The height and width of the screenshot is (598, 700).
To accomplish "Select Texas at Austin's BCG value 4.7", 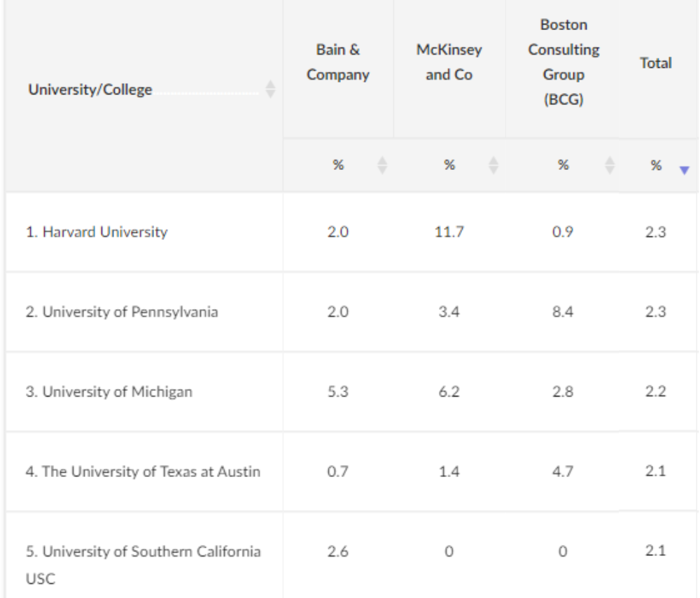I will tap(563, 471).
